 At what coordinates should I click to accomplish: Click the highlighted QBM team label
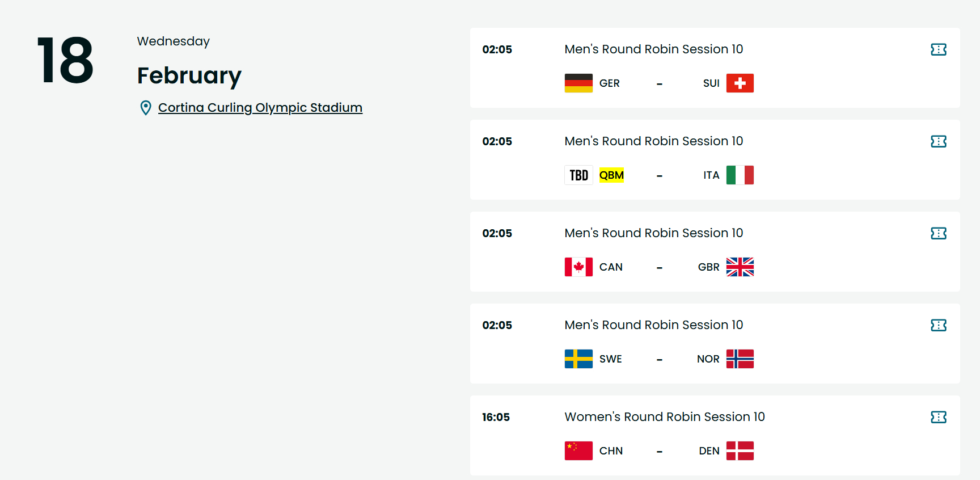coord(611,175)
